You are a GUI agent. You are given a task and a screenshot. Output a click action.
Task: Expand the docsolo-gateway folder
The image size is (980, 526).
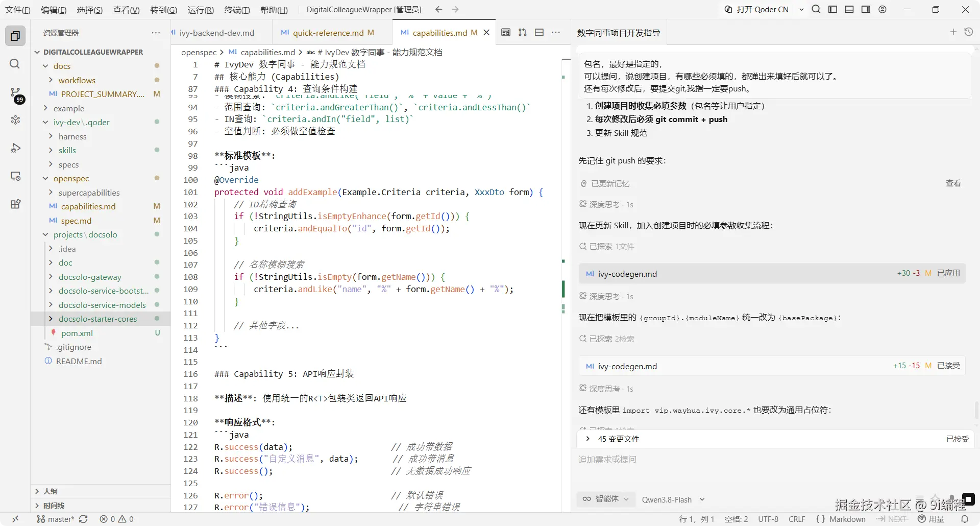pos(51,277)
